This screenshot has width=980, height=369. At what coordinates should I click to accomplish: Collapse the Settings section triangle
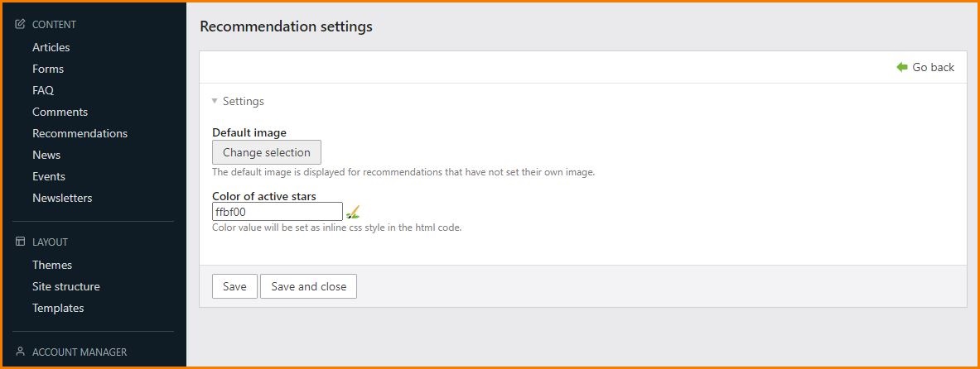pos(215,101)
